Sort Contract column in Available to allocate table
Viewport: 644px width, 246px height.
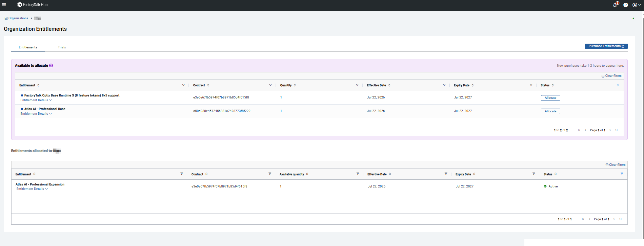pos(208,85)
